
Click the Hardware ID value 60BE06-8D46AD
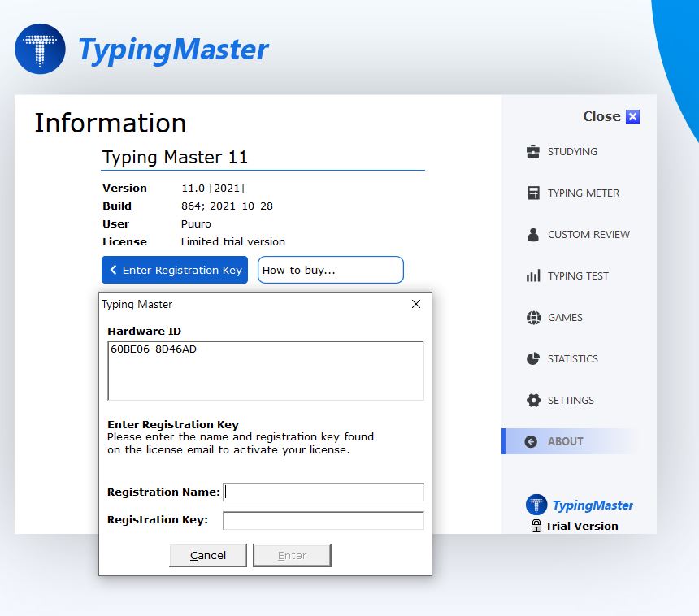154,349
